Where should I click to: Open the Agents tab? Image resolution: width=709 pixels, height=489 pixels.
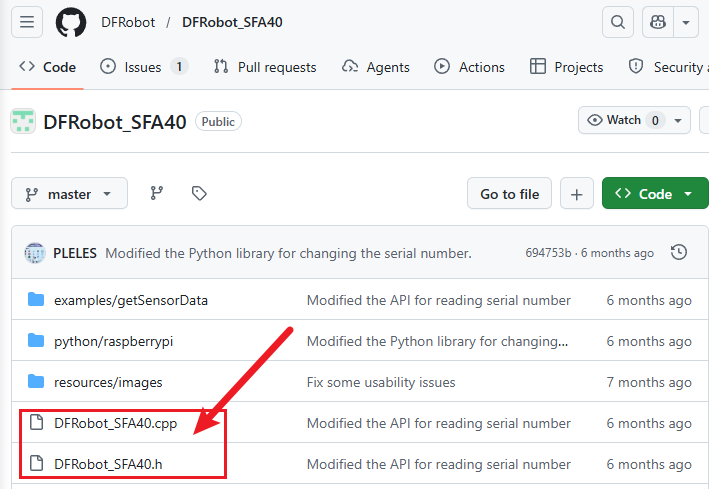376,67
